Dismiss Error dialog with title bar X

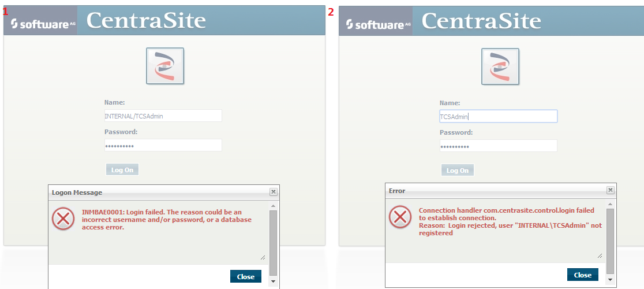click(x=611, y=190)
